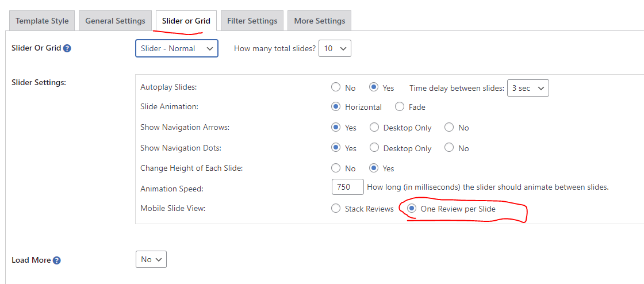Open the Filter Settings tab
The image size is (644, 284).
click(x=252, y=21)
